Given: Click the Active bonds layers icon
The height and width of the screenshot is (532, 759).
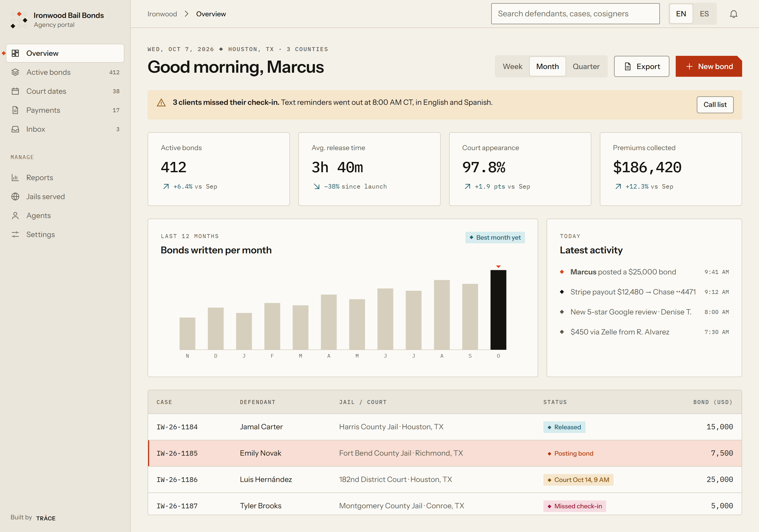Looking at the screenshot, I should tap(15, 72).
